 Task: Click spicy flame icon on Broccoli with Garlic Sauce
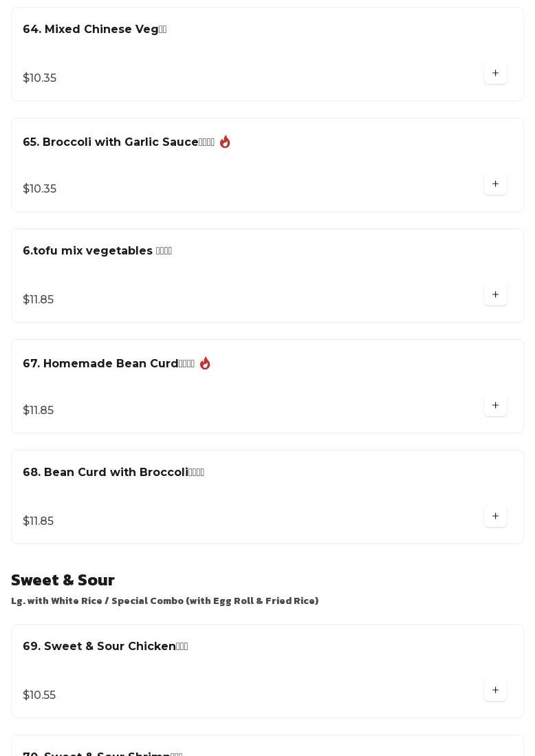pyautogui.click(x=225, y=142)
